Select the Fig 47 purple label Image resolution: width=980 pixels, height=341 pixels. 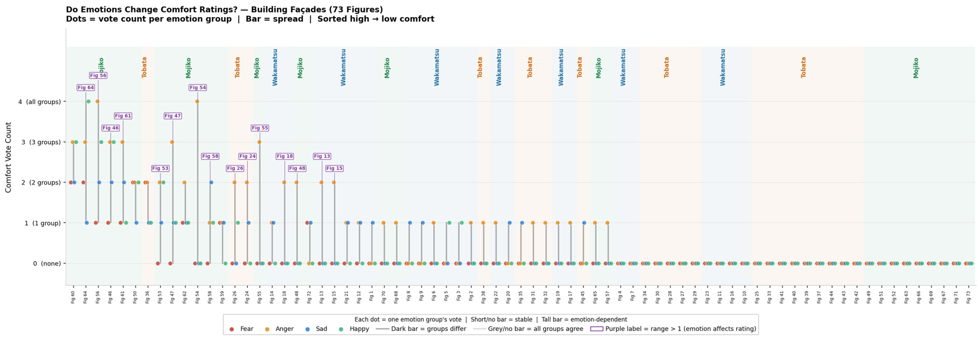tap(173, 116)
